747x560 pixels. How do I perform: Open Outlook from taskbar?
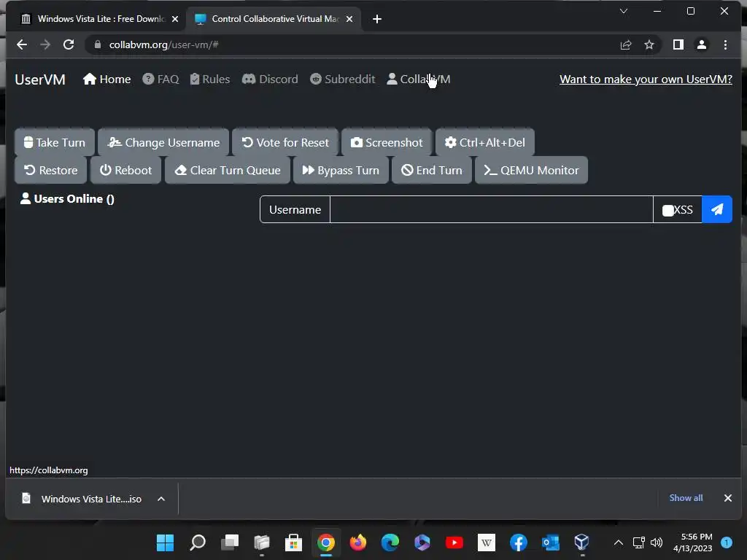pyautogui.click(x=551, y=542)
